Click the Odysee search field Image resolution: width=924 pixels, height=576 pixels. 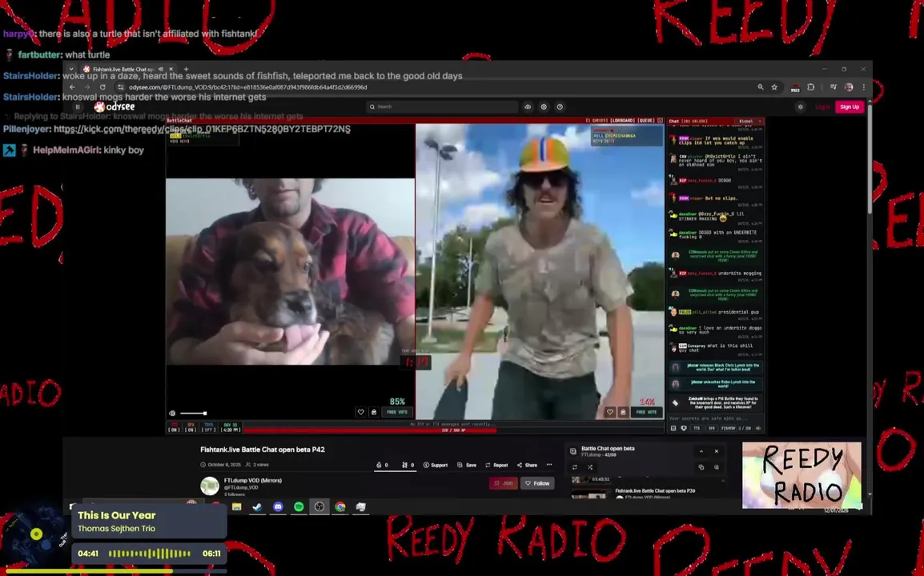tap(442, 106)
